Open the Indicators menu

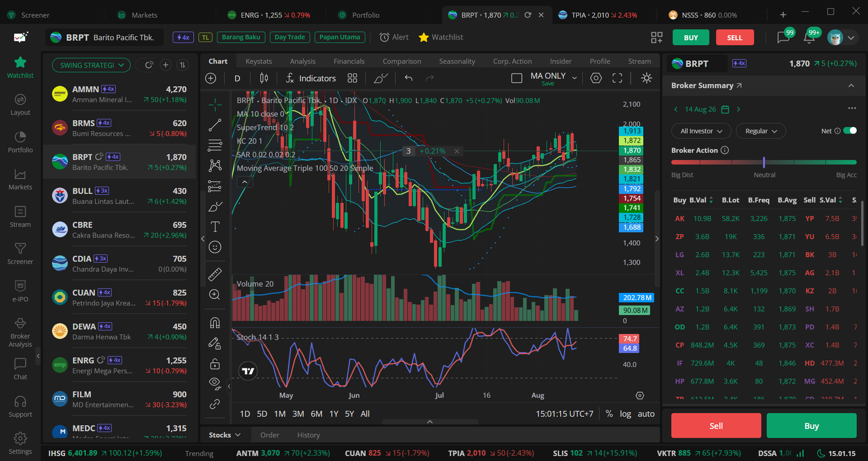click(x=311, y=79)
